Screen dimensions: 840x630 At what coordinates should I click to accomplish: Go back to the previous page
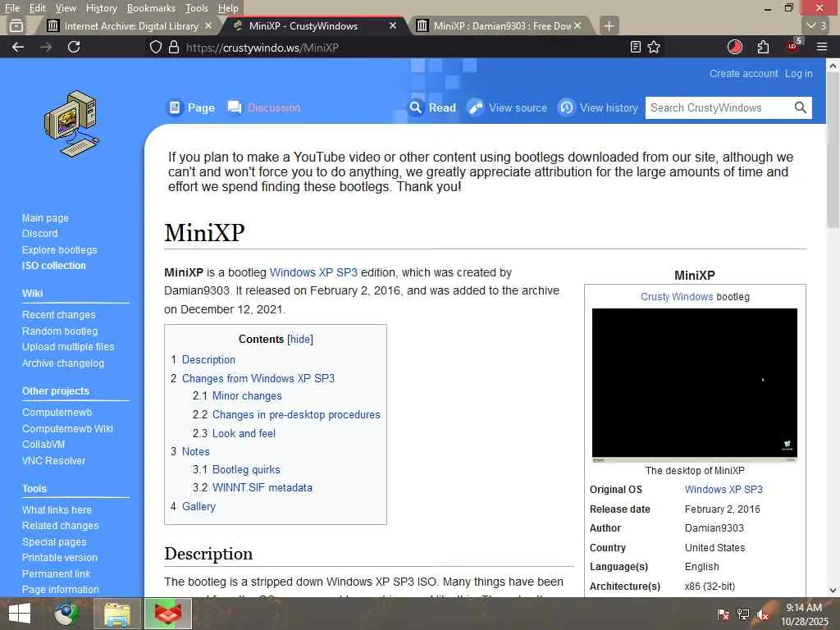[x=18, y=47]
